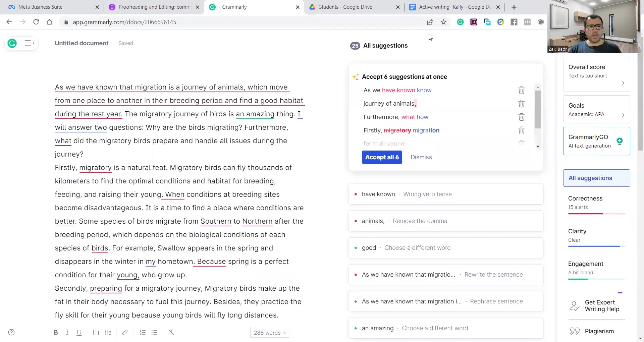644x342 pixels.
Task: Apply Heading 2 style
Action: click(108, 332)
